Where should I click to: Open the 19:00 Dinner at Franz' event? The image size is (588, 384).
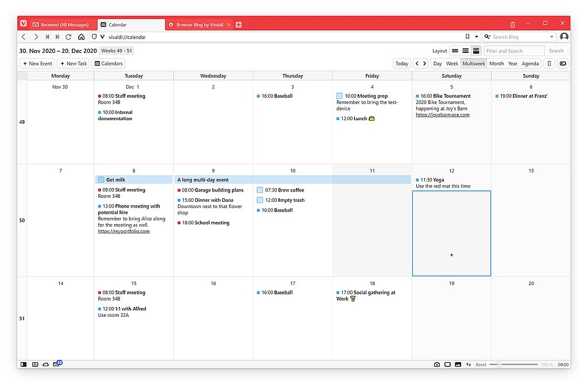[x=521, y=96]
